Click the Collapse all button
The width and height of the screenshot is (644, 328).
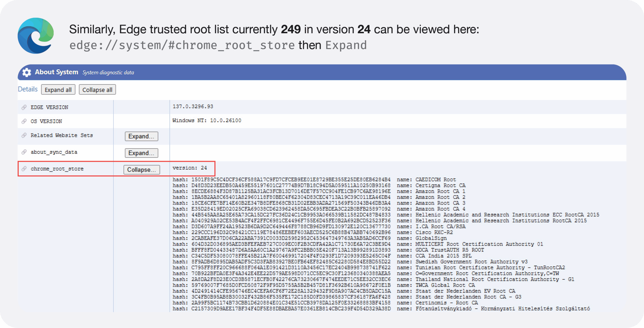point(97,90)
